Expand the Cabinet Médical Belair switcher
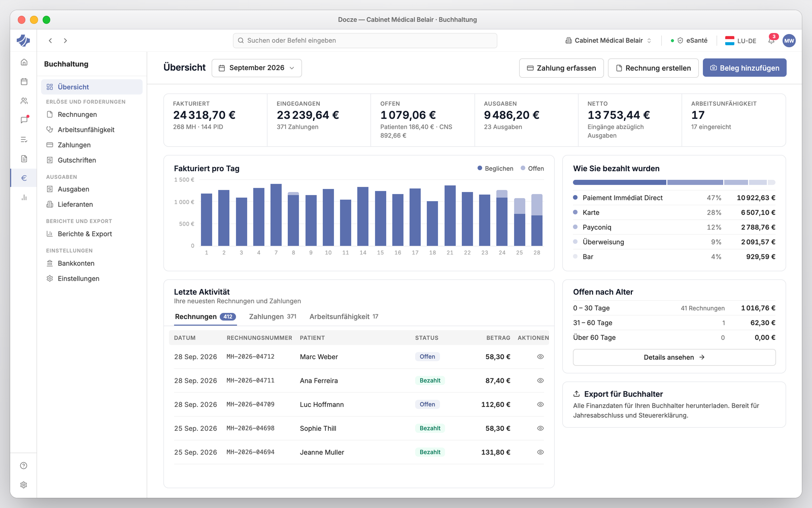The width and height of the screenshot is (812, 508). [x=608, y=41]
